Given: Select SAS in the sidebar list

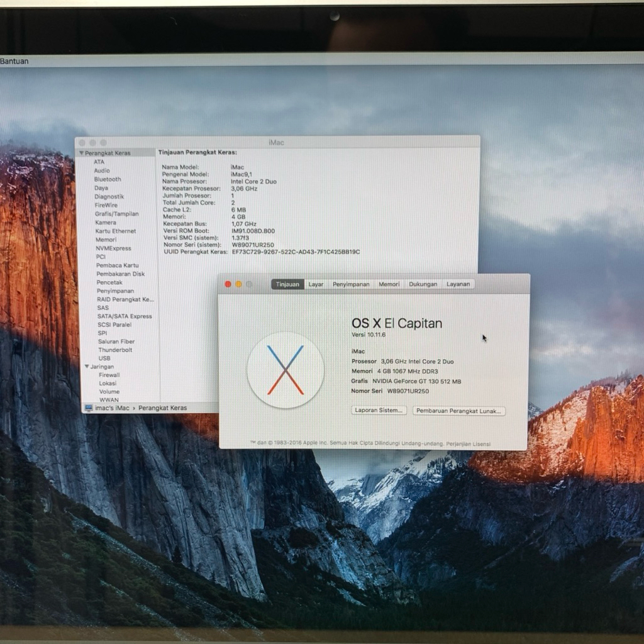Looking at the screenshot, I should 103,308.
